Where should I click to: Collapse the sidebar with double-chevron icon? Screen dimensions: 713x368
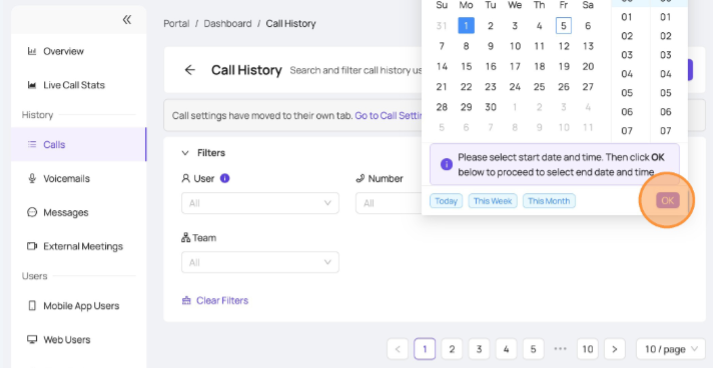coord(127,20)
